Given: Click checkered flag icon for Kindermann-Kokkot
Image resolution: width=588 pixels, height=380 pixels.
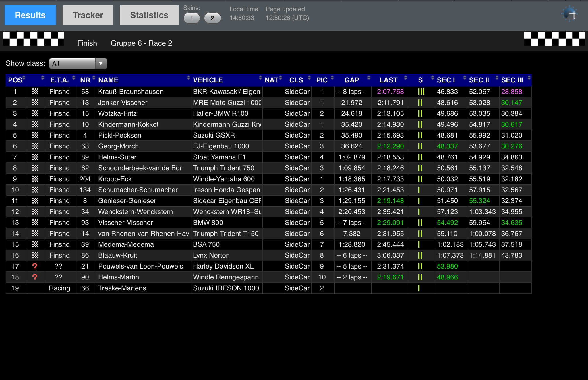Looking at the screenshot, I should [x=35, y=124].
